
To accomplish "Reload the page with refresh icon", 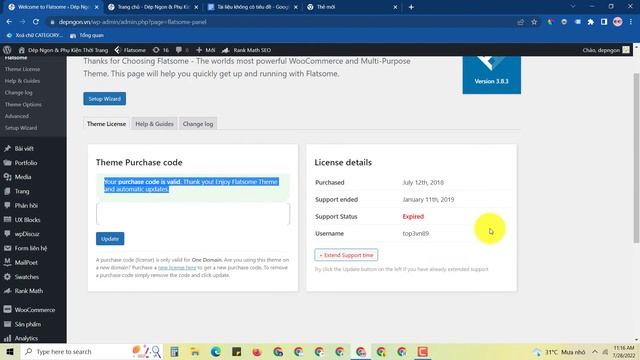I will coord(36,22).
